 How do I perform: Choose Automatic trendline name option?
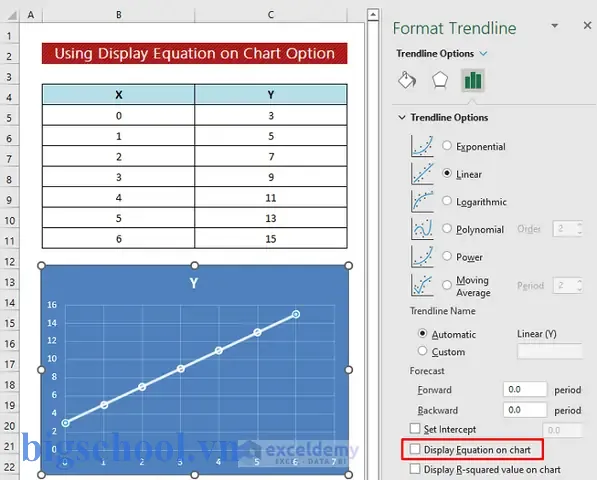[x=422, y=333]
